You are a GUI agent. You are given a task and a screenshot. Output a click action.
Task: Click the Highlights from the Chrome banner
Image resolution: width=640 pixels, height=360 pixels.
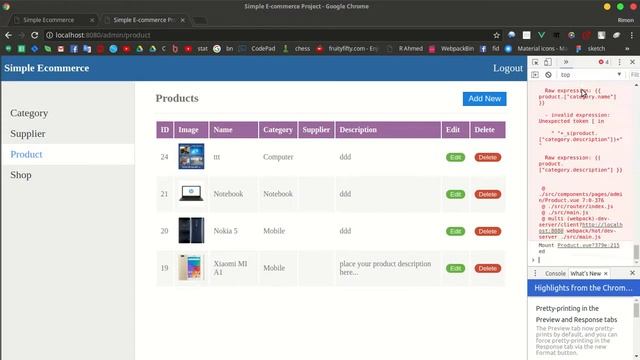coord(584,288)
